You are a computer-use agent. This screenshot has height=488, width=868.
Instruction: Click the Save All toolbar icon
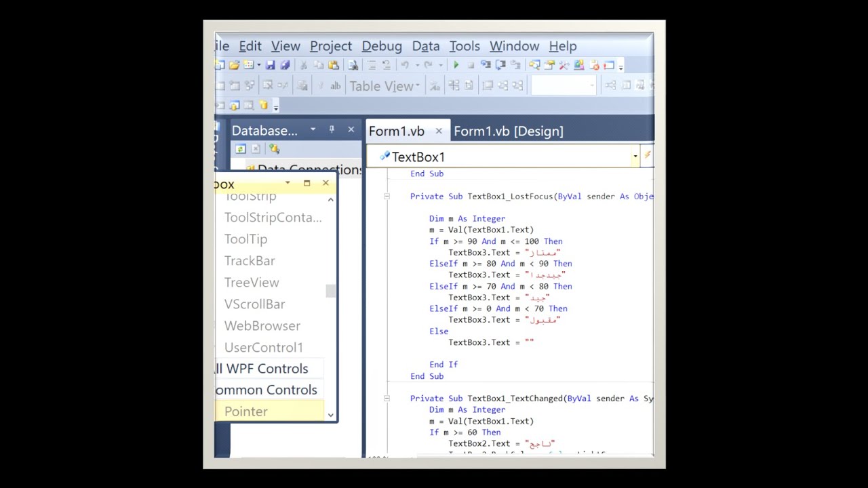click(285, 65)
